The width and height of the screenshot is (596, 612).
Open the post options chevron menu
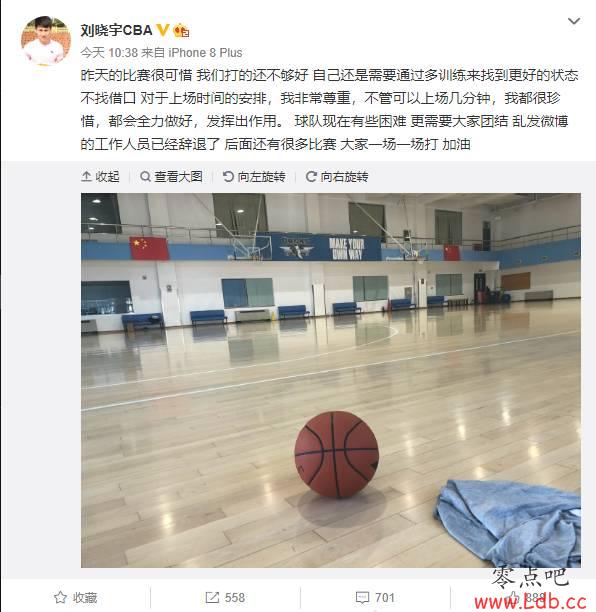[573, 21]
